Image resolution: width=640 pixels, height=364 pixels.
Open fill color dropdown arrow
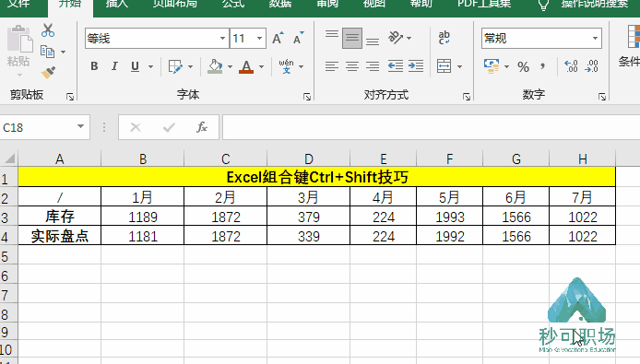tap(230, 66)
